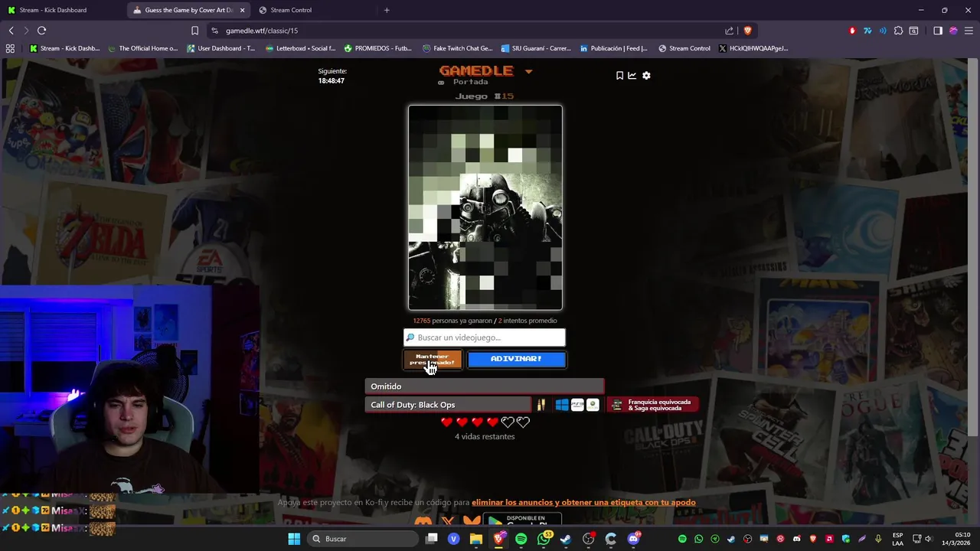980x551 pixels.
Task: Click the Franquicia equivocada hint badge
Action: point(652,405)
